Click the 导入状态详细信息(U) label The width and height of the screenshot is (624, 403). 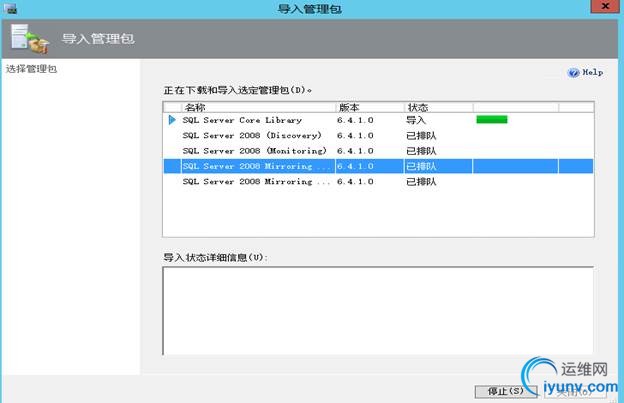[215, 257]
